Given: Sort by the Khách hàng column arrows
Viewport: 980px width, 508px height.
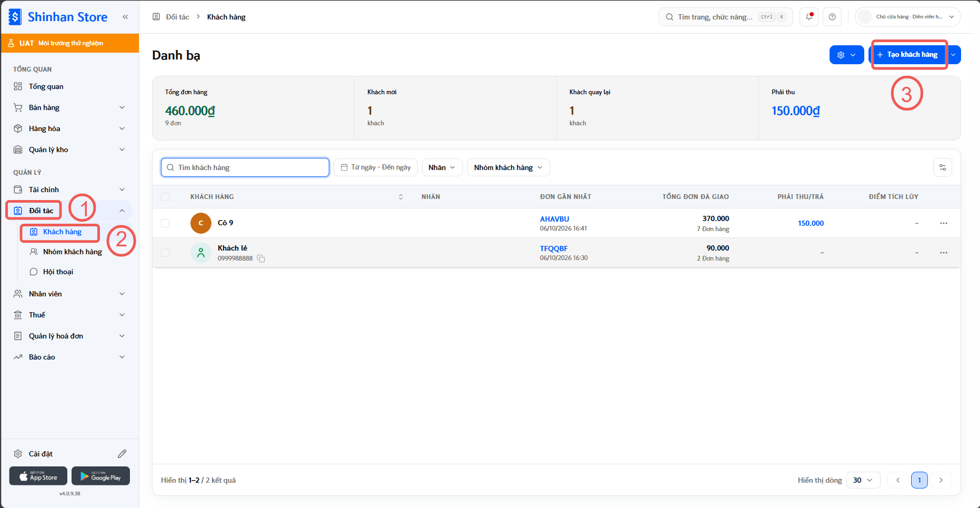Looking at the screenshot, I should coord(401,197).
